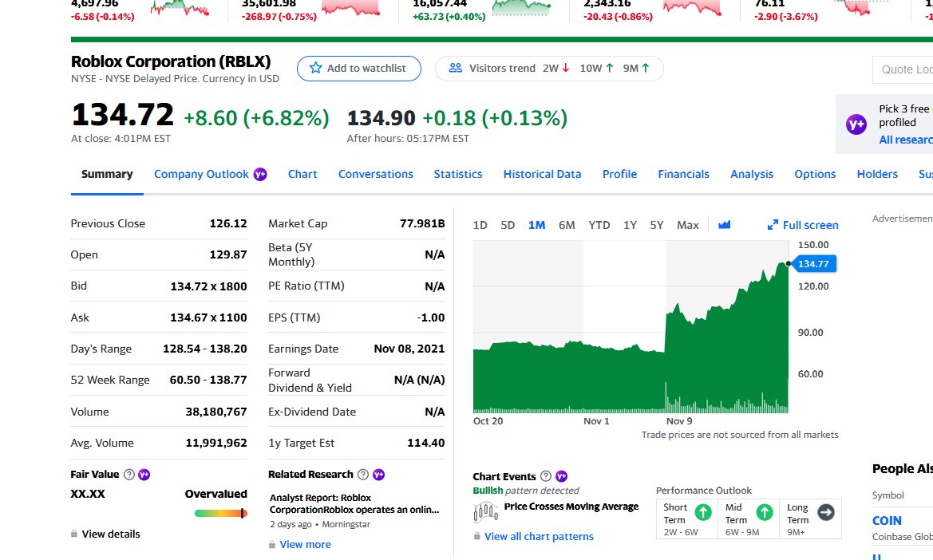Click lock icon beside View all chart patterns

[476, 536]
